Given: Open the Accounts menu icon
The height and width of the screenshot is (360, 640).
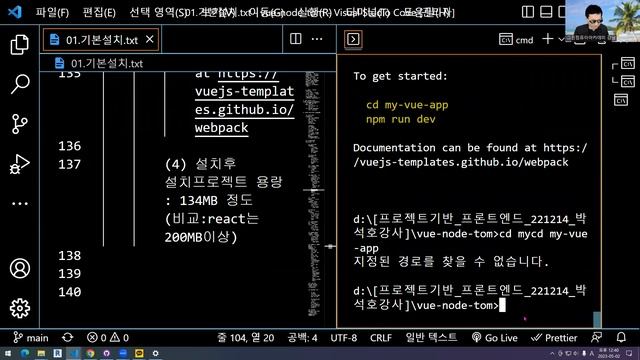Looking at the screenshot, I should [20, 269].
